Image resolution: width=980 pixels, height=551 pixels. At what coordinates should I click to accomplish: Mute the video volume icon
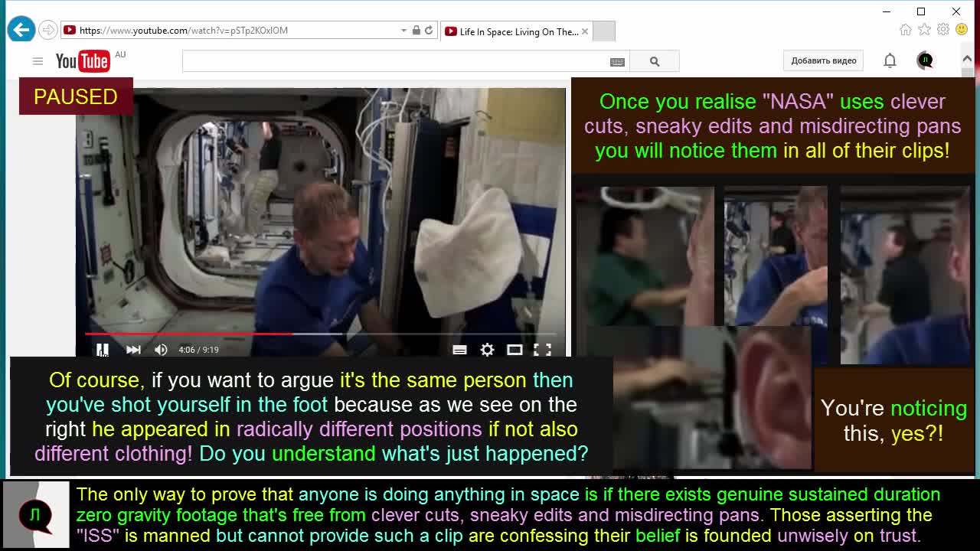point(161,350)
